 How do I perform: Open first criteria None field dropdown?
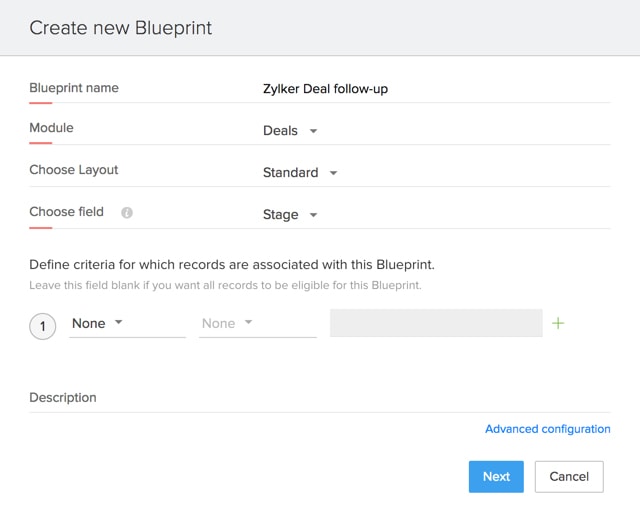coord(127,323)
